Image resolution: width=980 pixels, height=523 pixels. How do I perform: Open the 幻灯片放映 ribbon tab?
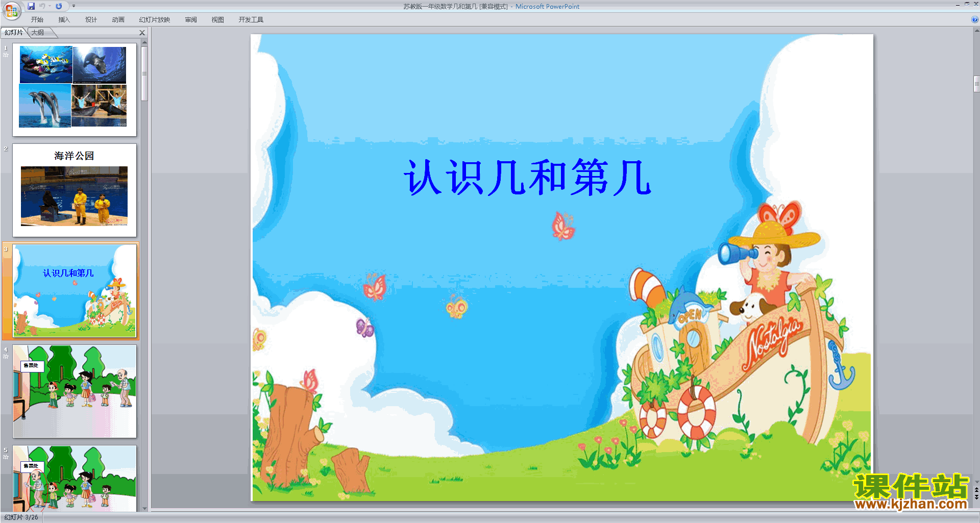coord(155,20)
